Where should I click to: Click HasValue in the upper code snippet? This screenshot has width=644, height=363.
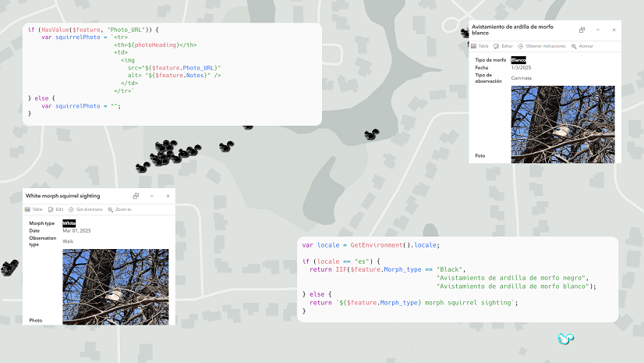55,30
